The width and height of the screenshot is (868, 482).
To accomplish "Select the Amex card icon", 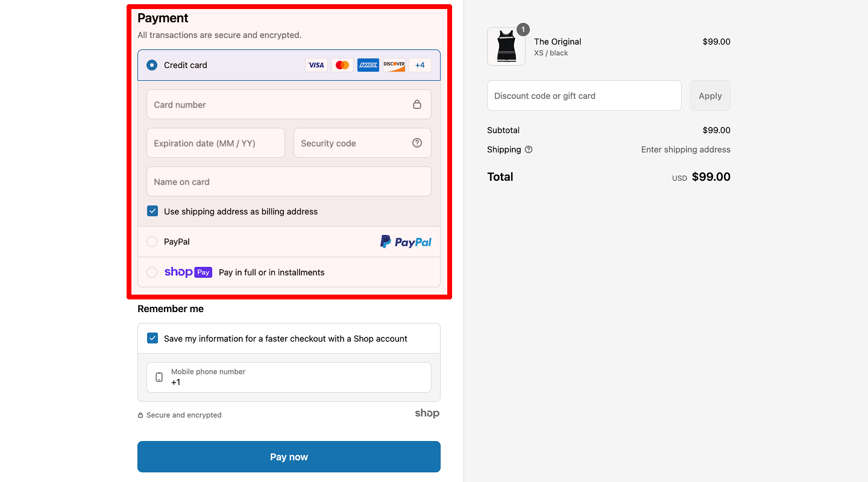I will (368, 64).
